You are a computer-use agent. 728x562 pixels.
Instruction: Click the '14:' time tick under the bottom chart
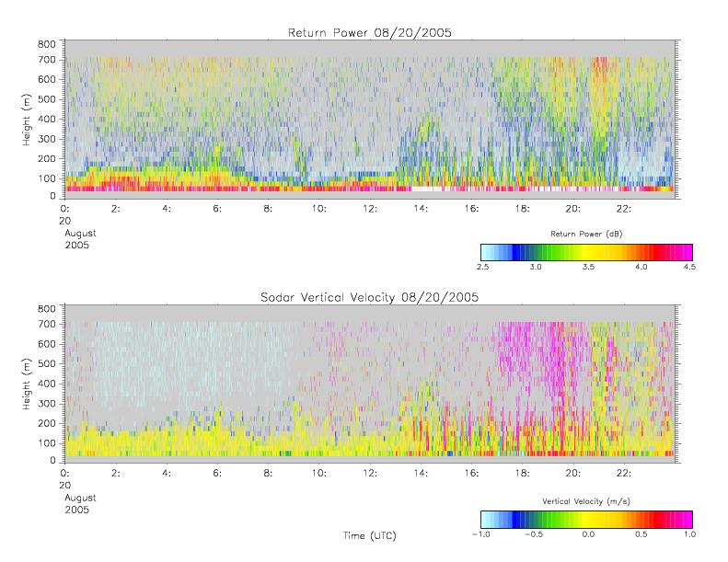point(421,473)
